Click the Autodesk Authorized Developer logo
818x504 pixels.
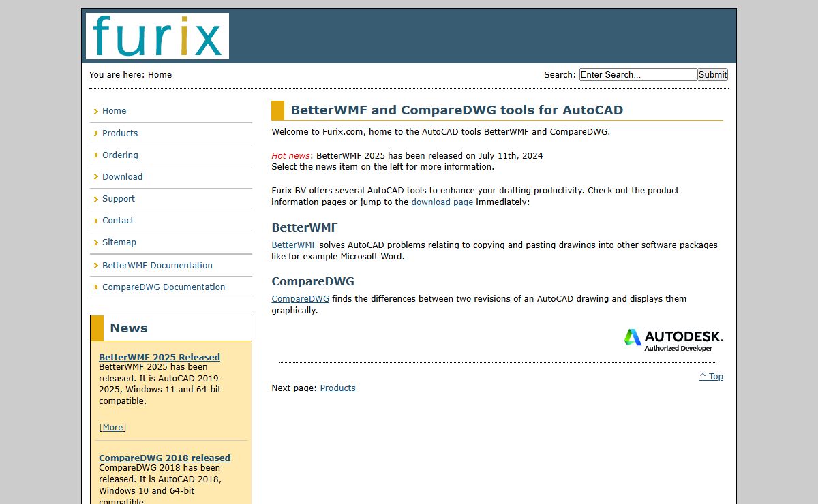point(673,340)
